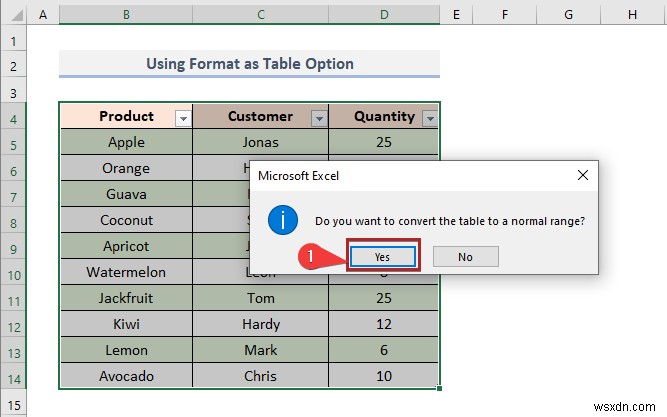Select the Mark customer cell

click(260, 350)
